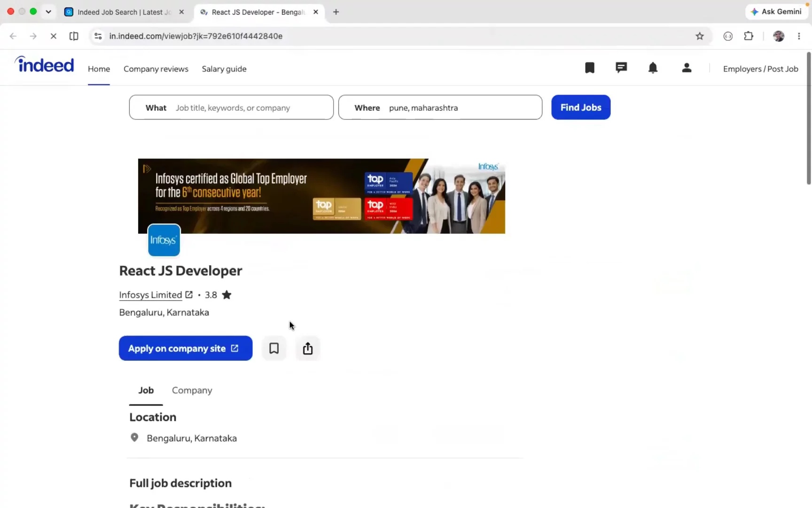Click the circular extension icon left of the puzzle icon

click(728, 36)
